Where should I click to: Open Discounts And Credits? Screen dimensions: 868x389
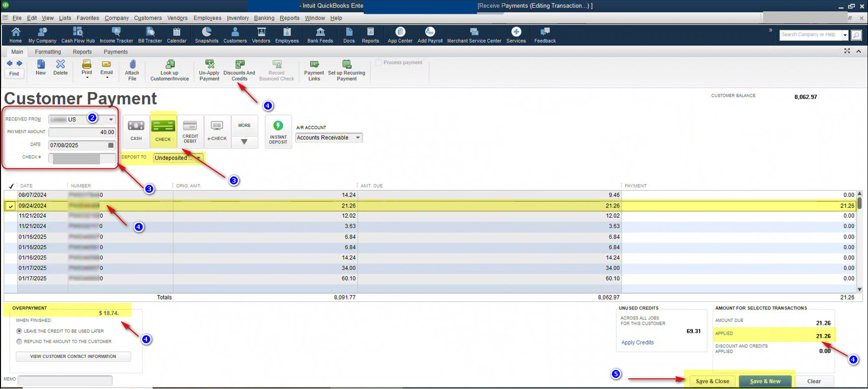click(x=240, y=70)
